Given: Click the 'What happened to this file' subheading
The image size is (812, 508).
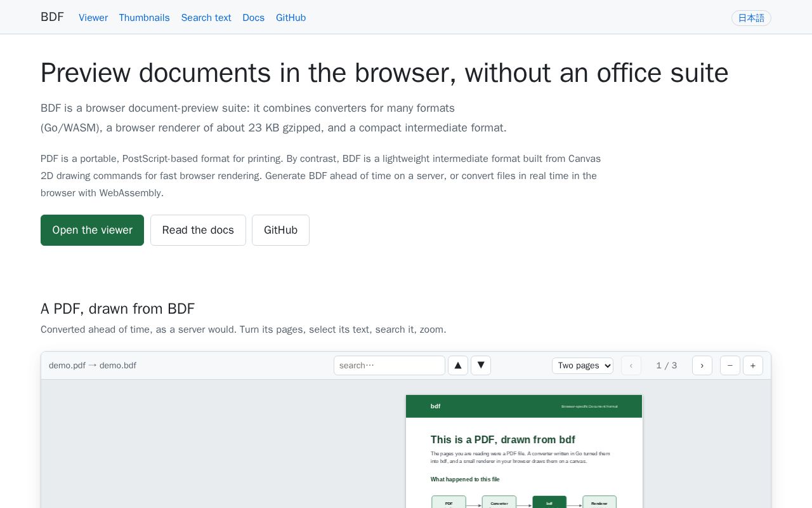Looking at the screenshot, I should (465, 479).
